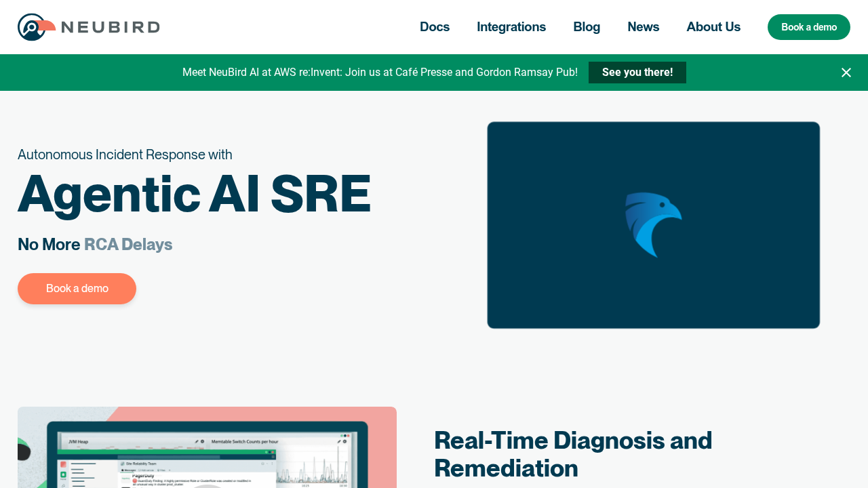The image size is (868, 488).
Task: Select Home icon in chat sidebar
Action: [x=64, y=473]
